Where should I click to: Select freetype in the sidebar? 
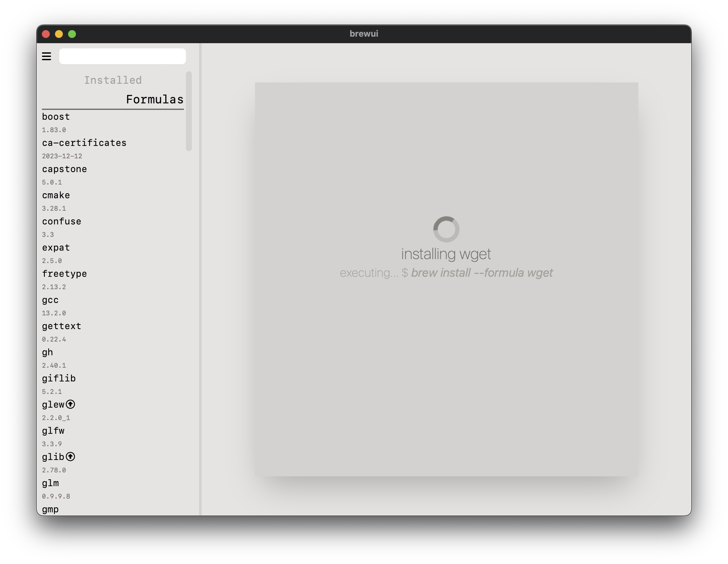click(64, 274)
